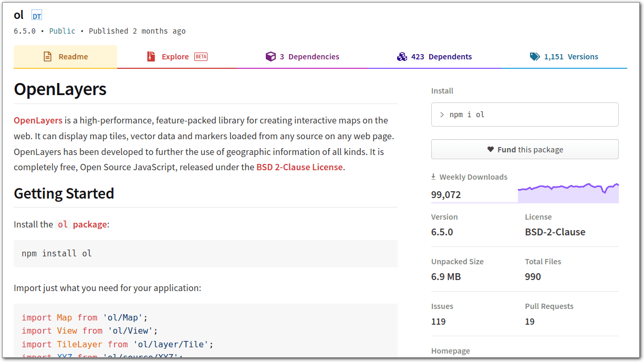This screenshot has height=362, width=644.
Task: Click the 99,072 weekly downloads value
Action: pyautogui.click(x=446, y=195)
